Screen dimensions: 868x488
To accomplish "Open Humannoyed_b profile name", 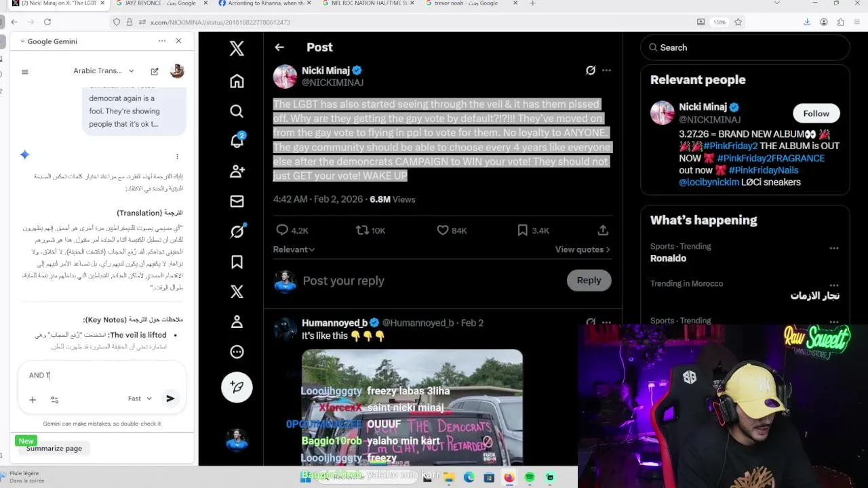I will coord(336,323).
